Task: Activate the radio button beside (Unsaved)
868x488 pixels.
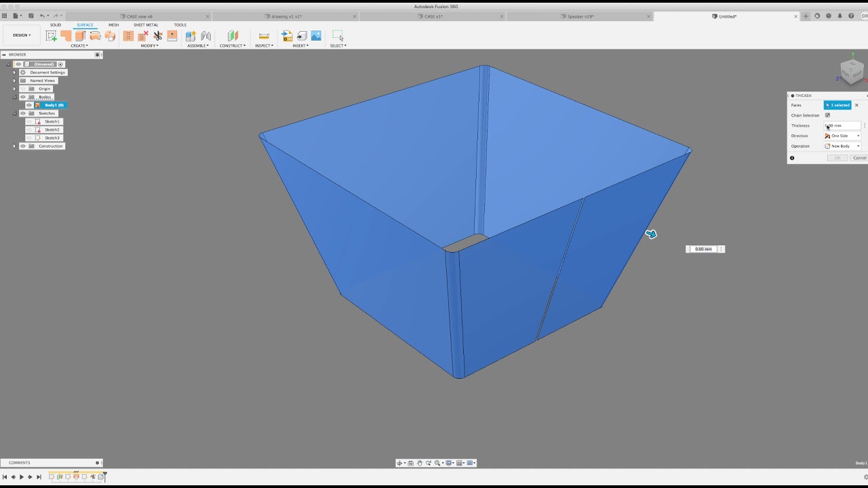Action: click(x=60, y=64)
